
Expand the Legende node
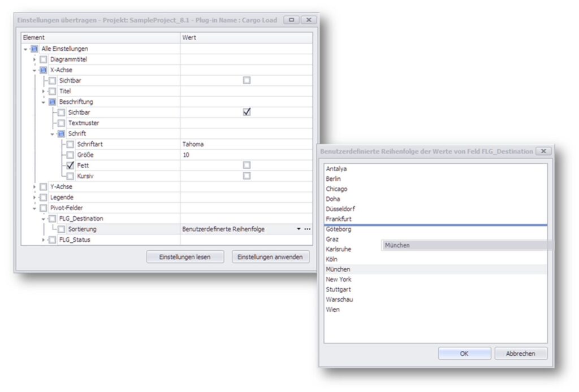(34, 198)
